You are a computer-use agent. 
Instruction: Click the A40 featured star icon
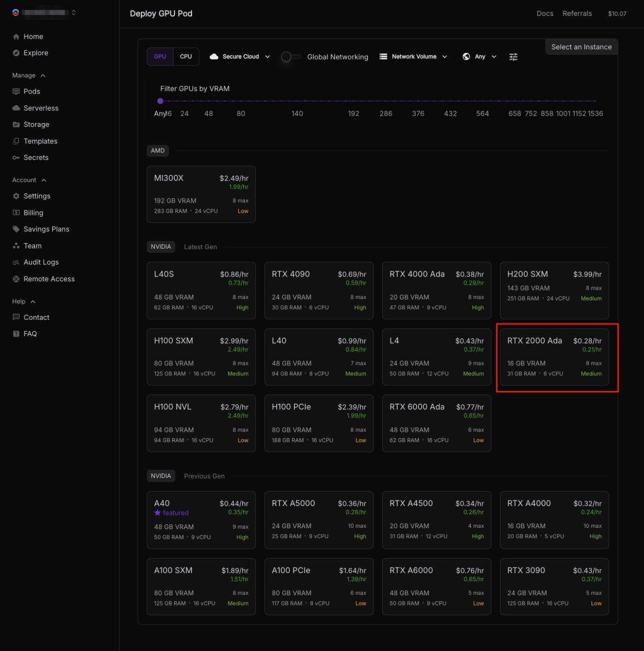click(158, 512)
